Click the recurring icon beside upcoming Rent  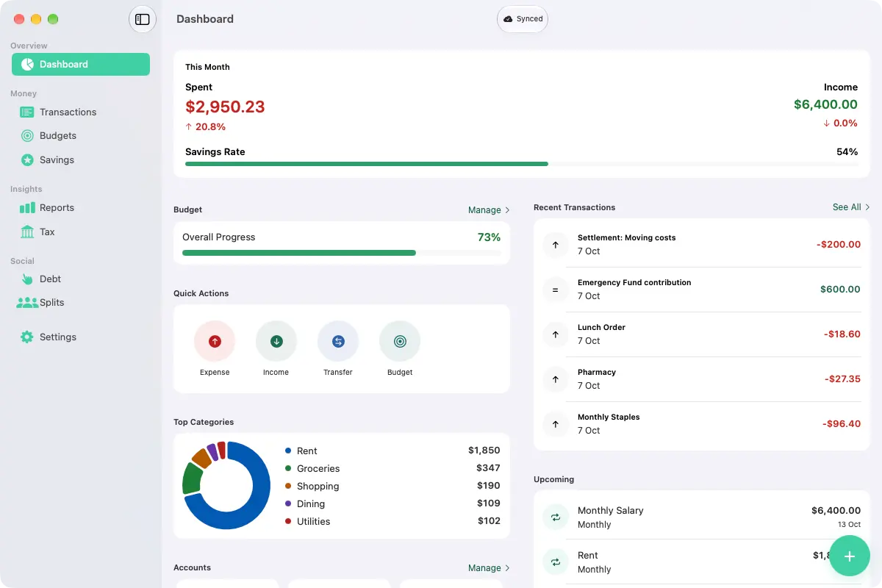556,562
